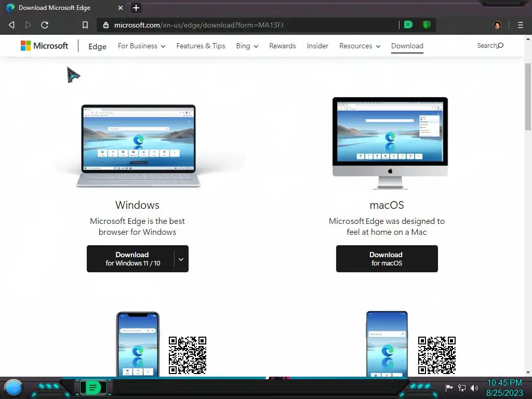
Task: Click the scrollbar down arrow
Action: [x=528, y=373]
